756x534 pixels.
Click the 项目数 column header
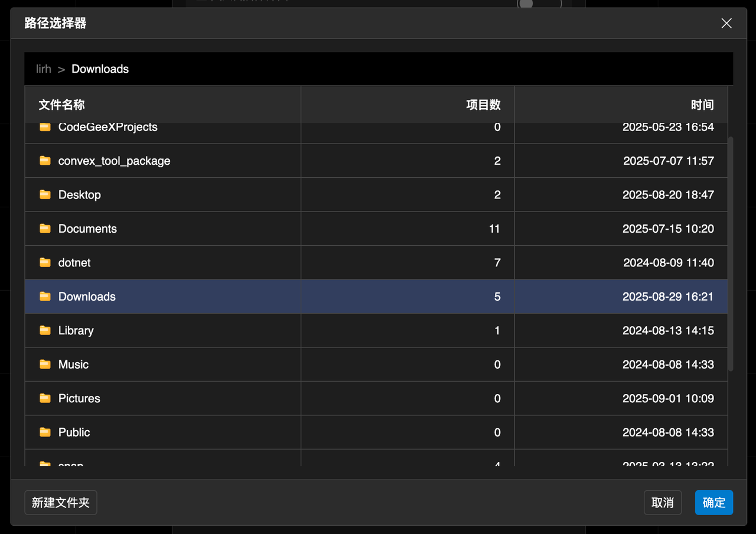tap(483, 105)
